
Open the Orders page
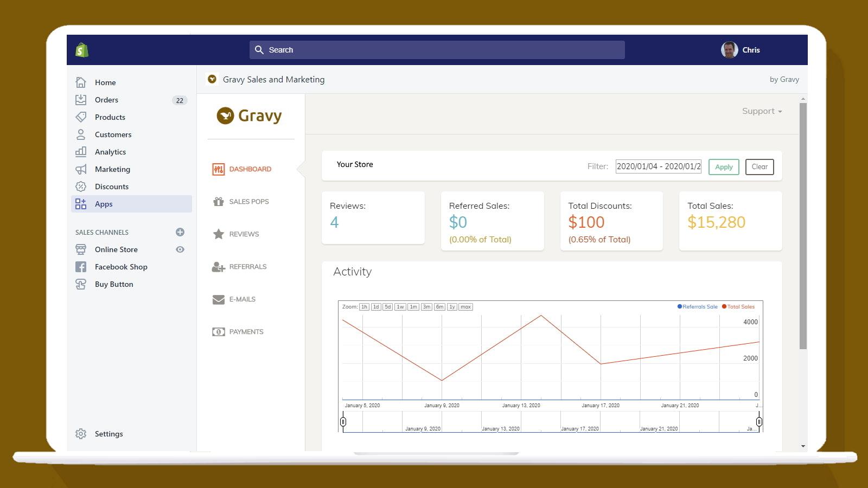(106, 100)
